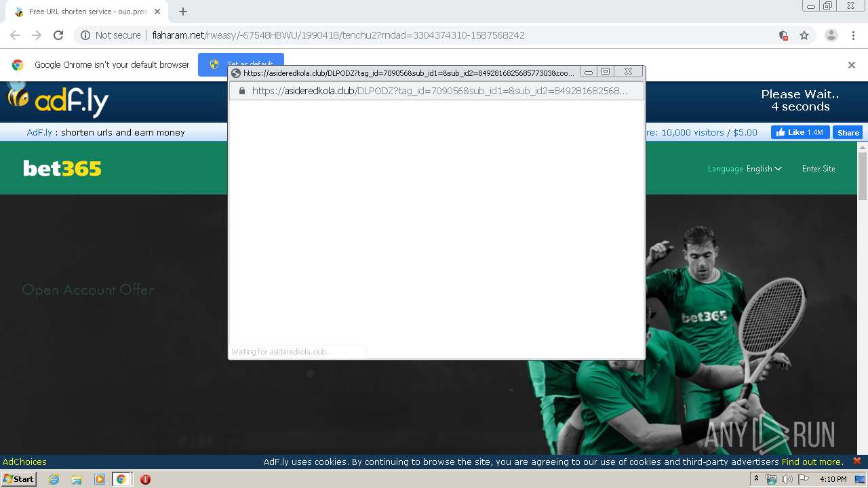The image size is (868, 488).
Task: Open the blocked content shield icon in address bar
Action: [x=783, y=35]
